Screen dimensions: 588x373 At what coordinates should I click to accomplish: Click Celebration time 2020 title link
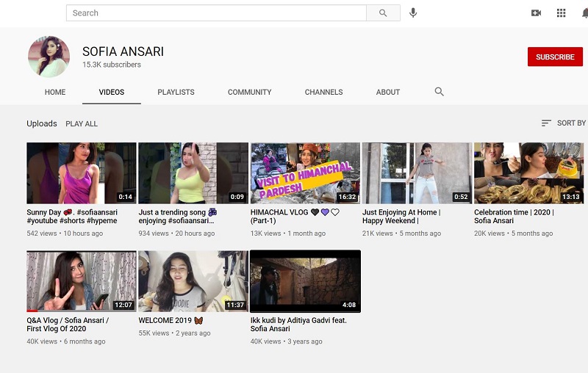coord(514,217)
